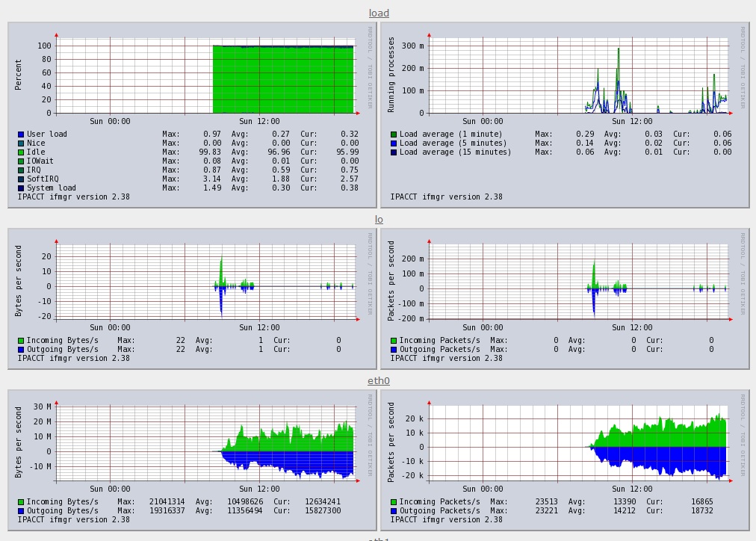Image resolution: width=756 pixels, height=541 pixels.
Task: Click the SoftIRQ legend color box
Action: click(x=21, y=179)
